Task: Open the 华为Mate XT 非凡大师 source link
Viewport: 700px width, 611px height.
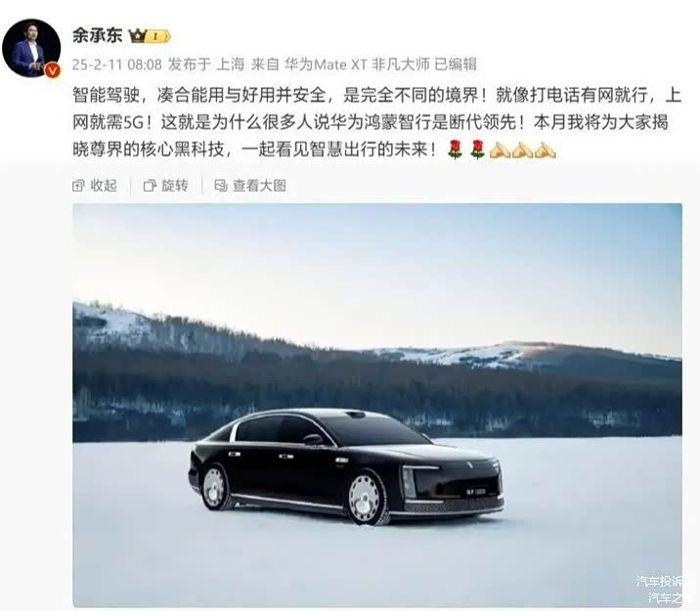Action: (357, 65)
